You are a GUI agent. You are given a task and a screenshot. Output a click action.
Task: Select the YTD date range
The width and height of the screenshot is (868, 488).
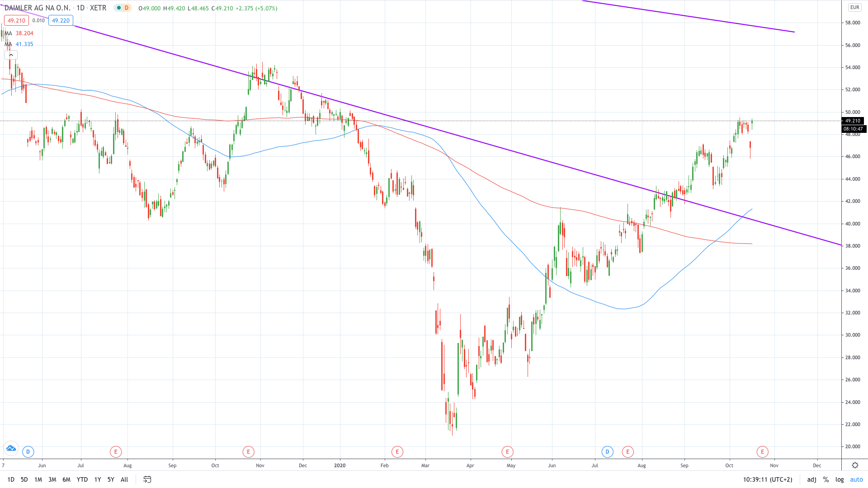pos(82,479)
